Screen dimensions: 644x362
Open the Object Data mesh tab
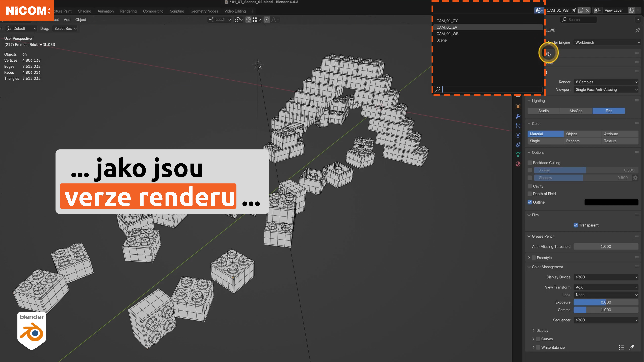point(518,154)
